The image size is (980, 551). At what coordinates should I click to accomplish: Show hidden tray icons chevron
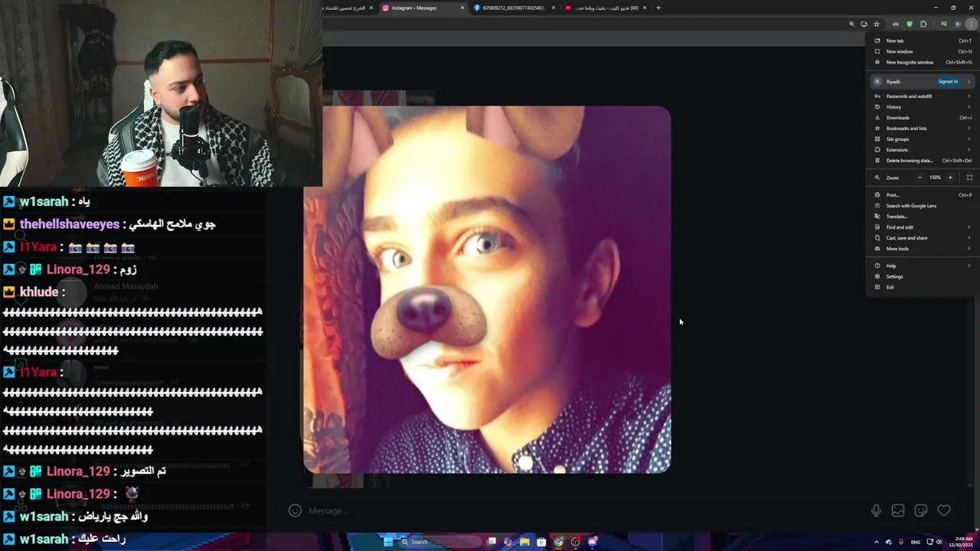(x=876, y=542)
